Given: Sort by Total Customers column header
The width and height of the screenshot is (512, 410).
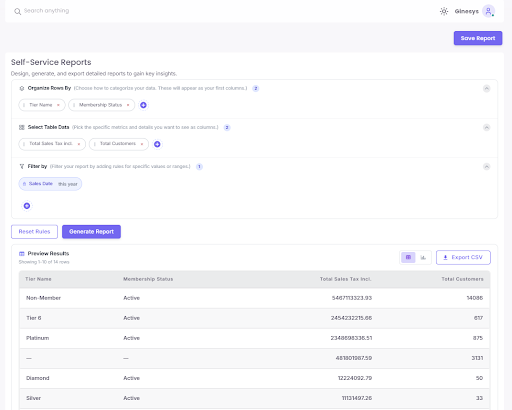Looking at the screenshot, I should pos(462,279).
